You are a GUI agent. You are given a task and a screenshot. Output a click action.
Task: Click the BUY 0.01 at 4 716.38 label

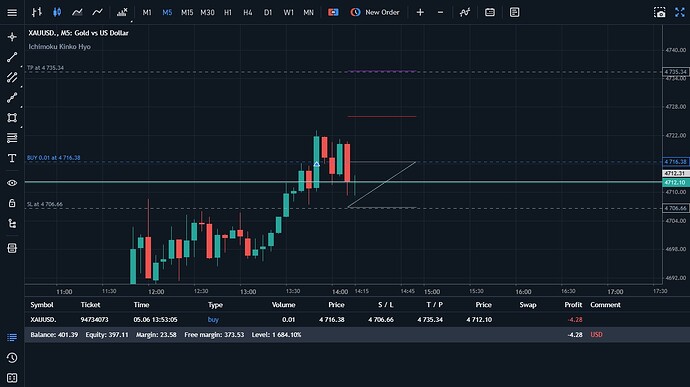(x=54, y=158)
